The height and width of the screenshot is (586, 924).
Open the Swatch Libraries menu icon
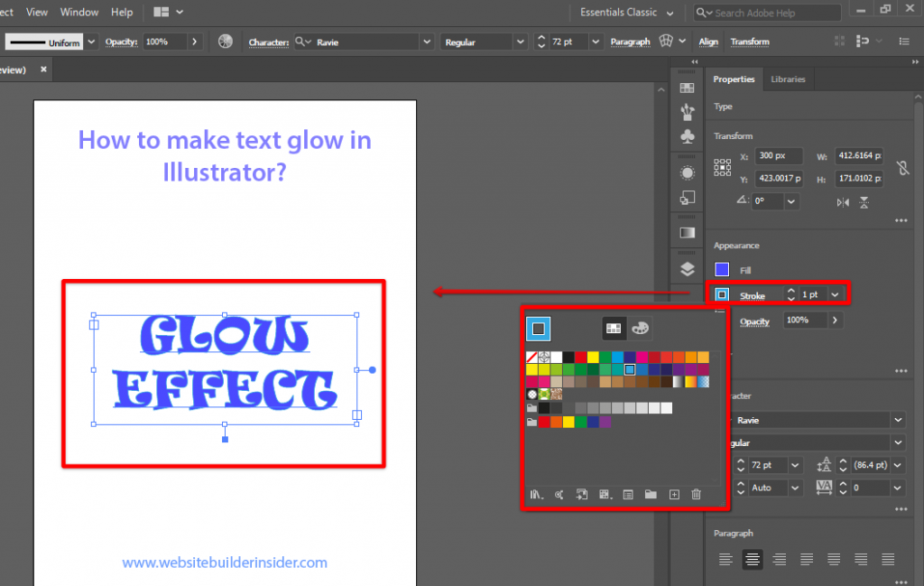tap(537, 494)
